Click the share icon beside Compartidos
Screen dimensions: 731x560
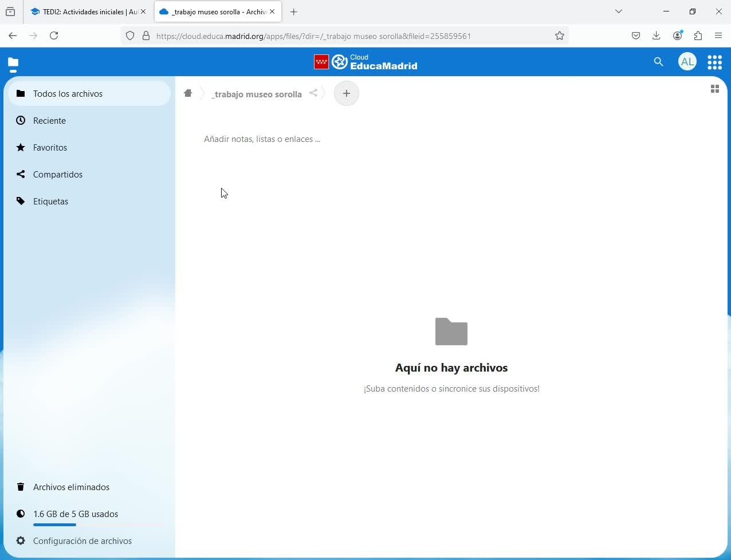(x=21, y=174)
